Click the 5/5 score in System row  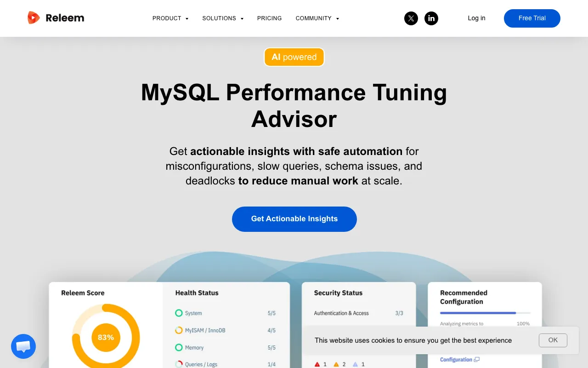tap(271, 313)
